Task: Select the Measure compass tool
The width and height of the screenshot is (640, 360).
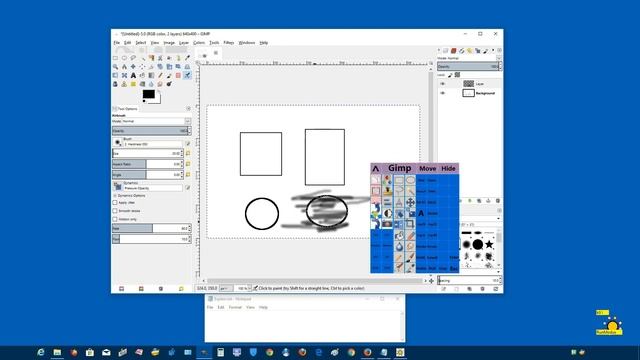Action: point(124,67)
